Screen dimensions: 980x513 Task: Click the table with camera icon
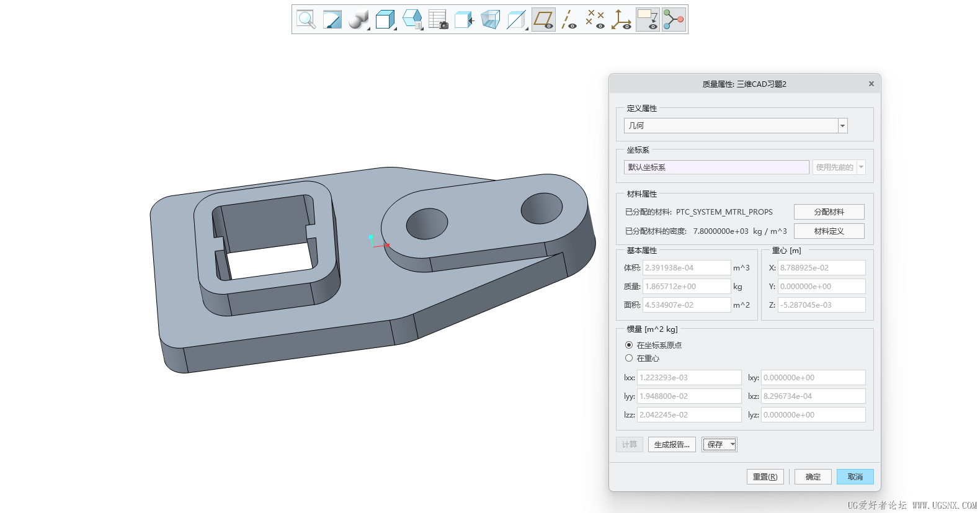click(438, 19)
